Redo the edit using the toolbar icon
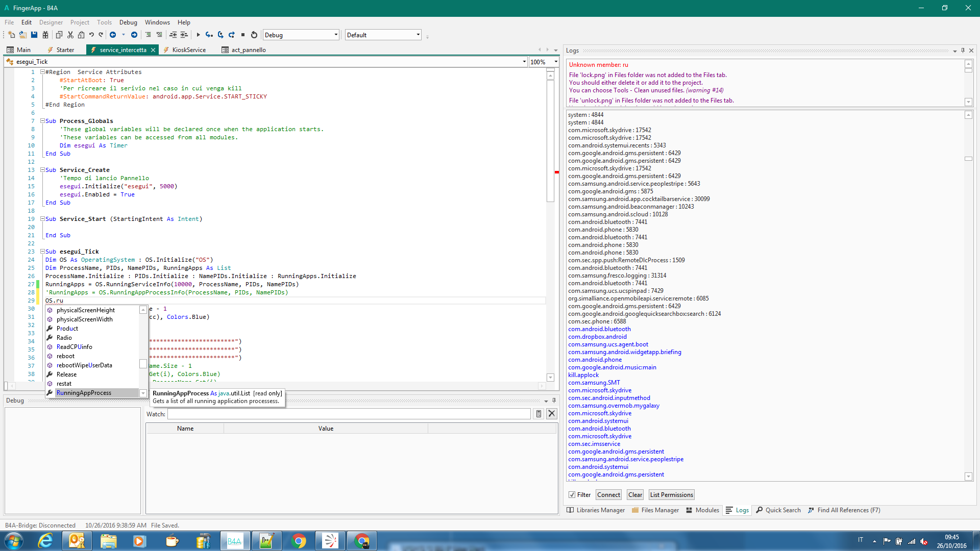 coord(101,35)
